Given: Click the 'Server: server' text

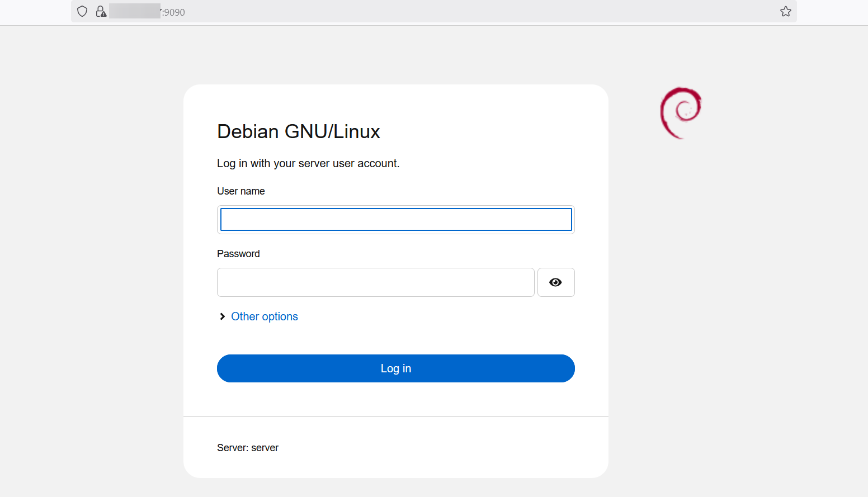Looking at the screenshot, I should tap(248, 448).
